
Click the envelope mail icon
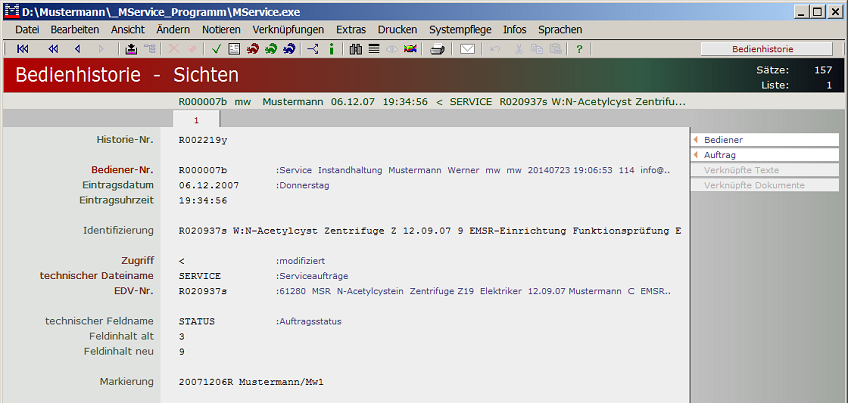(x=467, y=49)
